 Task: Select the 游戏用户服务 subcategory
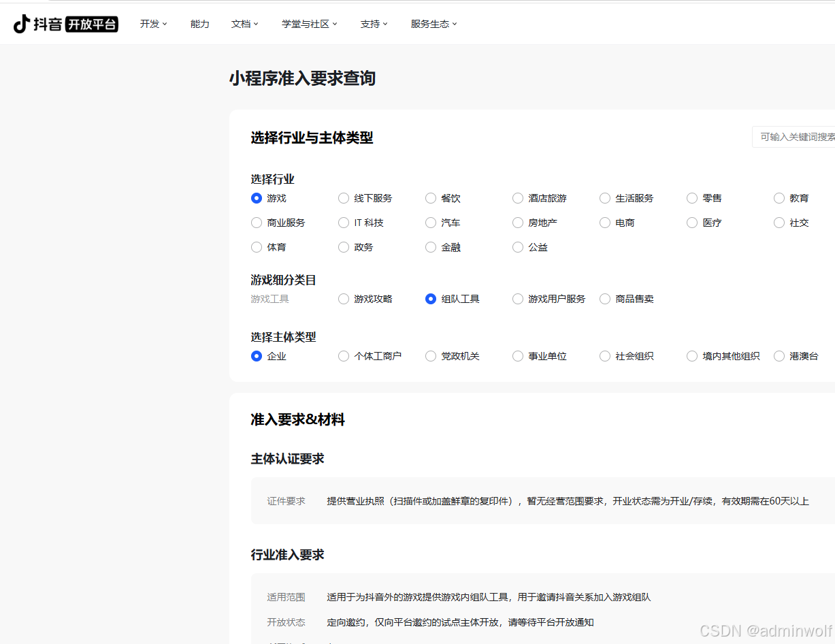pyautogui.click(x=518, y=299)
